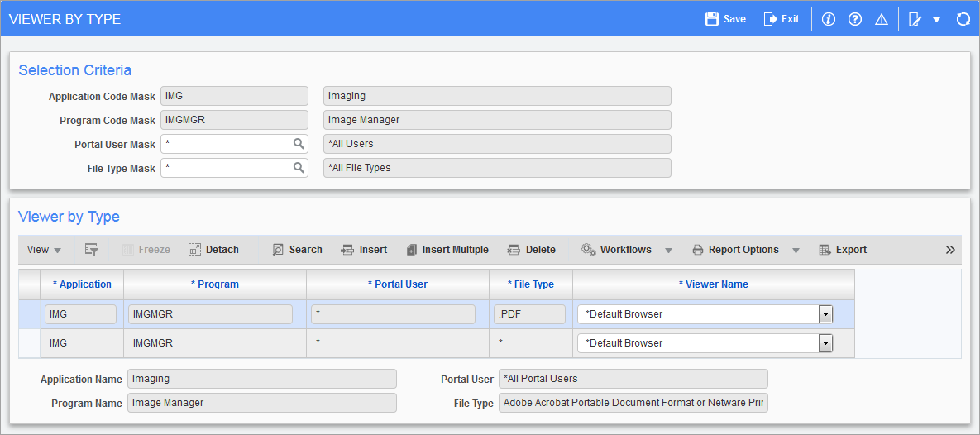Open the help question mark icon
The height and width of the screenshot is (435, 980).
point(855,19)
